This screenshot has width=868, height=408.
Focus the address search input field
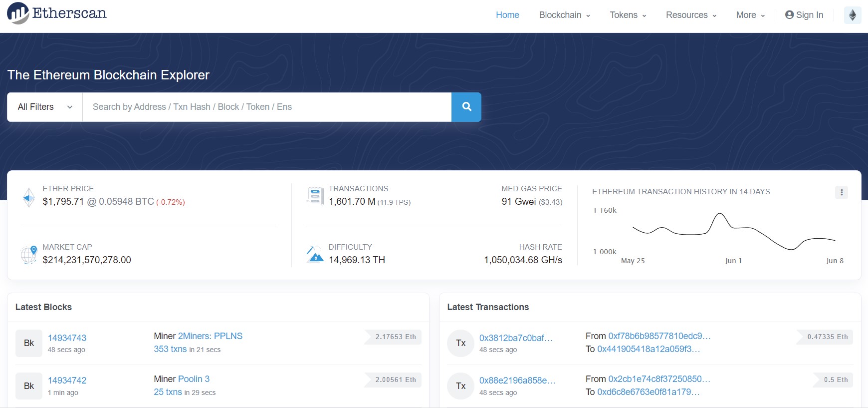pos(267,107)
